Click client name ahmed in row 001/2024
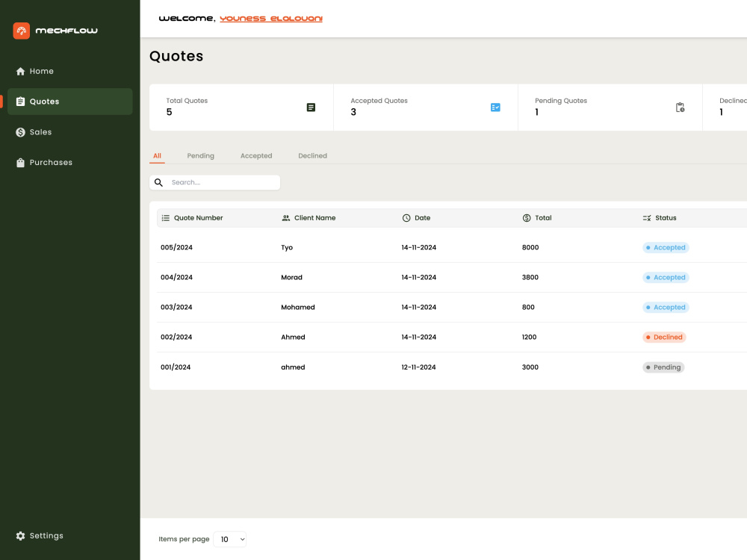 coord(293,367)
